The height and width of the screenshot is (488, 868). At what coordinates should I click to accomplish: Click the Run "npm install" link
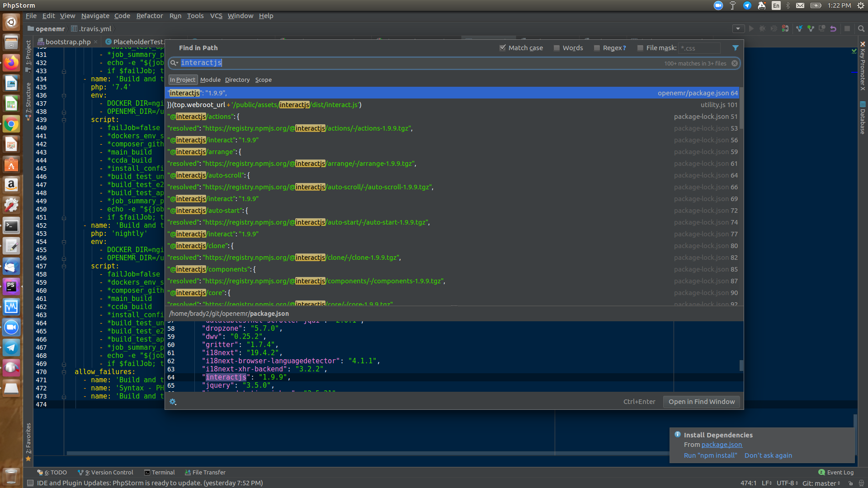click(x=710, y=455)
